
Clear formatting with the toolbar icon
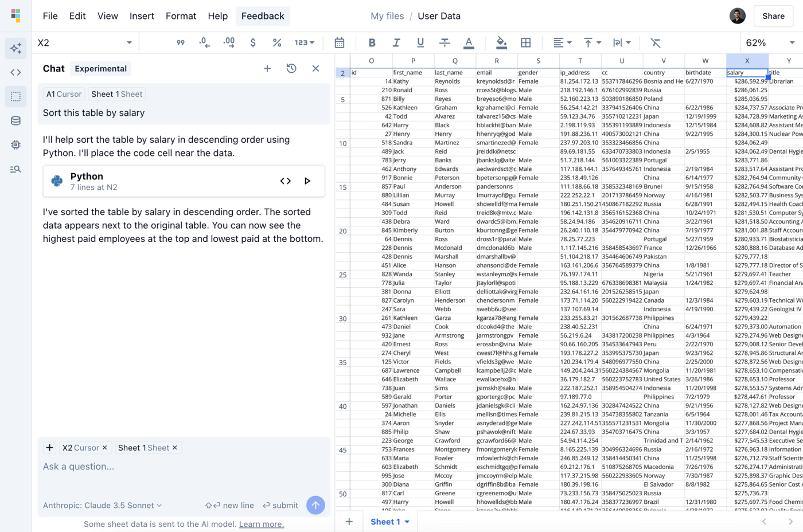655,42
